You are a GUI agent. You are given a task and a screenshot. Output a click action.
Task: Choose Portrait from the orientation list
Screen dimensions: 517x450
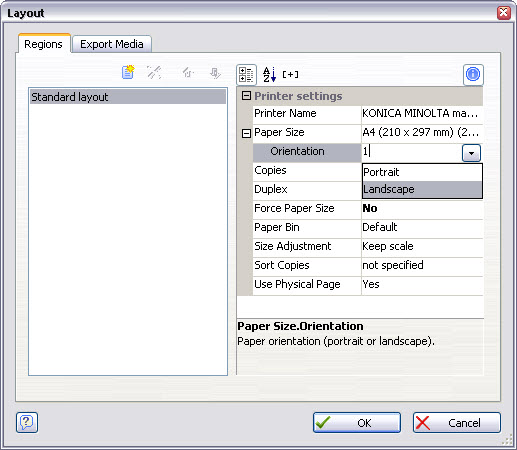tap(422, 172)
